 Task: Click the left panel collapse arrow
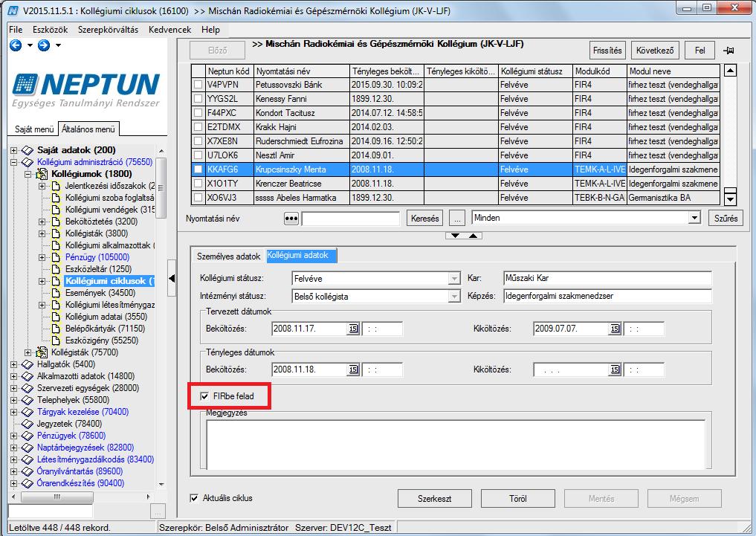click(x=172, y=278)
